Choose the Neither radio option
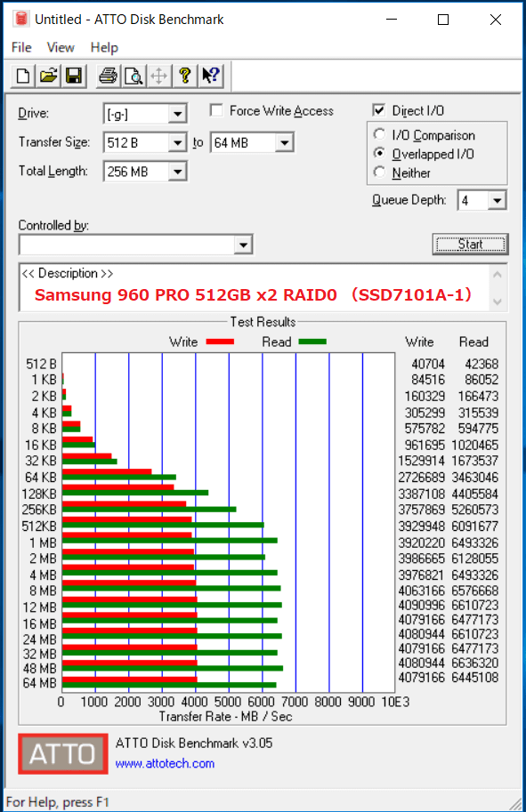Image resolution: width=526 pixels, height=812 pixels. click(x=379, y=172)
